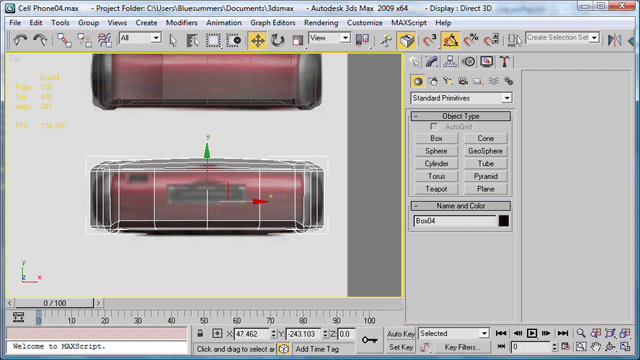Viewport: 640px width, 360px height.
Task: Toggle 3D Snaps icon
Action: coord(429,40)
